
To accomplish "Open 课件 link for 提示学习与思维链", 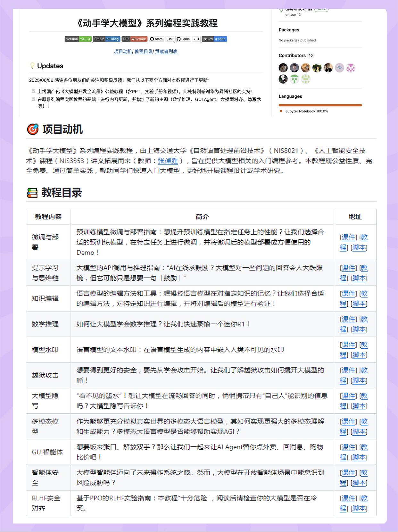I will coord(349,268).
